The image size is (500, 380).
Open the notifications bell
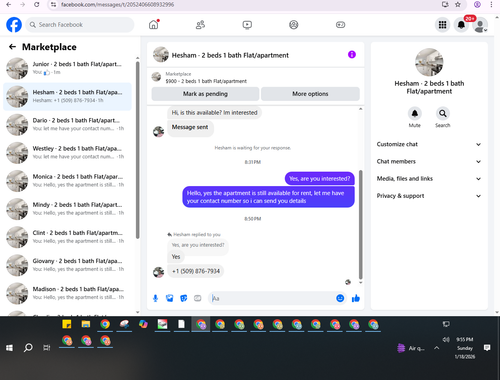(x=461, y=25)
